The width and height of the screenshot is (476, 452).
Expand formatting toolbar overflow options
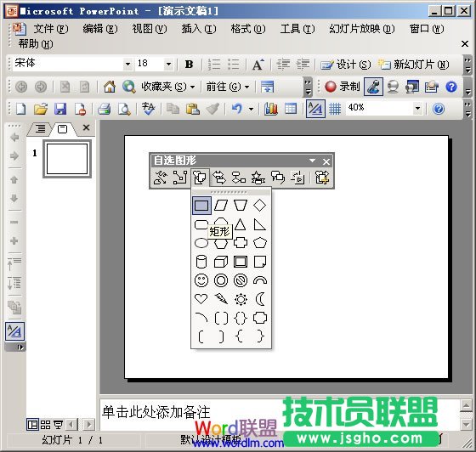(467, 65)
